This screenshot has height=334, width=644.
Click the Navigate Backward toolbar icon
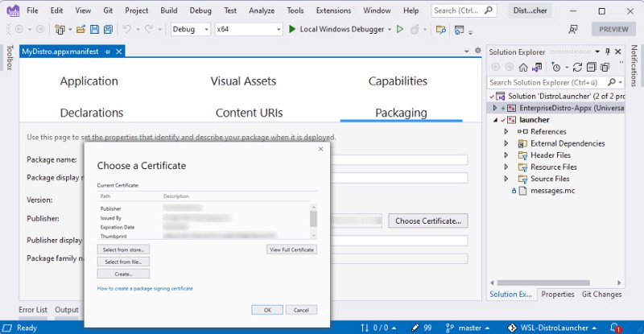pos(19,29)
